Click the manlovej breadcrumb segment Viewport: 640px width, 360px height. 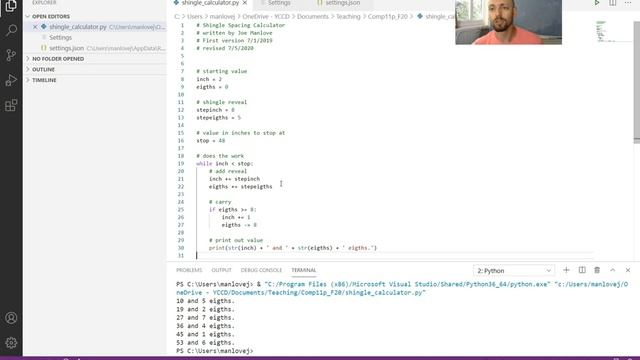(x=222, y=17)
